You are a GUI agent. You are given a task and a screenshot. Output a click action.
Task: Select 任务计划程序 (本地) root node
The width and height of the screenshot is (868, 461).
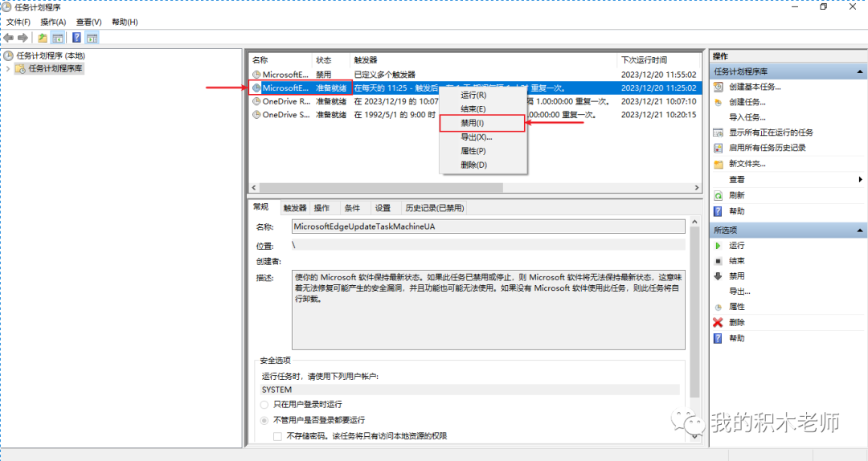pyautogui.click(x=51, y=55)
